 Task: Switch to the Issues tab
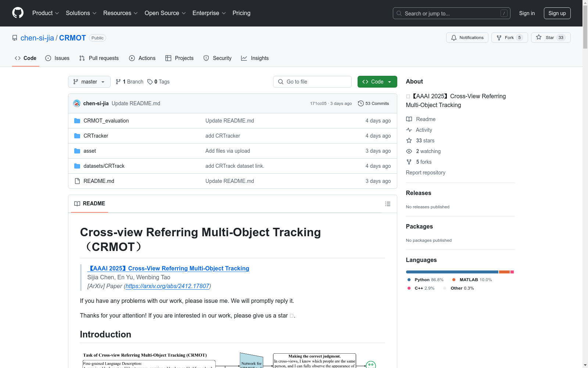[57, 58]
